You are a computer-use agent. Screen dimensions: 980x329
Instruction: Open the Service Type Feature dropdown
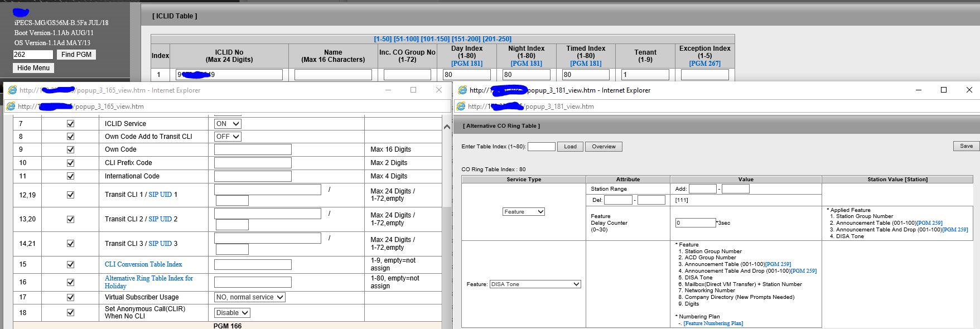pyautogui.click(x=523, y=212)
